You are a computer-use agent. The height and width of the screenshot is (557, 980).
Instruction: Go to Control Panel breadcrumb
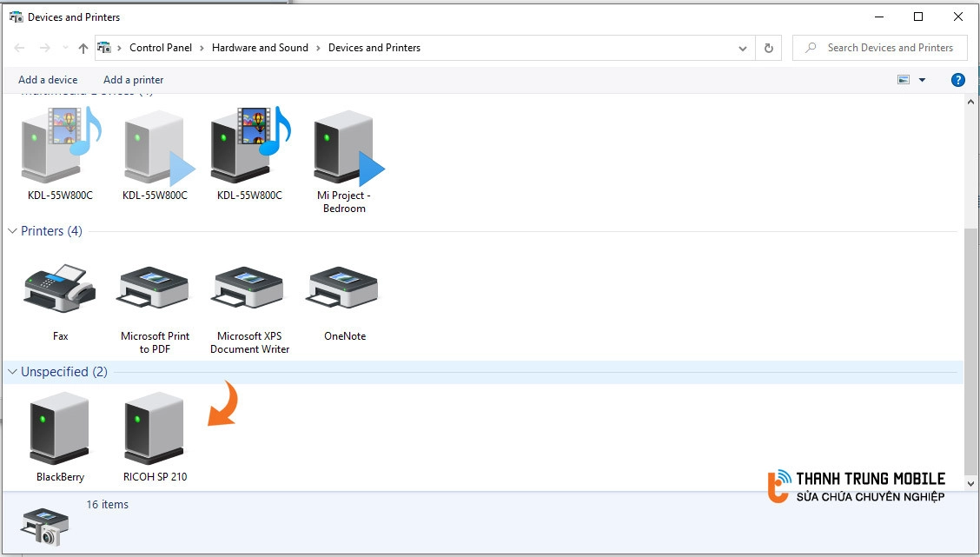(161, 48)
